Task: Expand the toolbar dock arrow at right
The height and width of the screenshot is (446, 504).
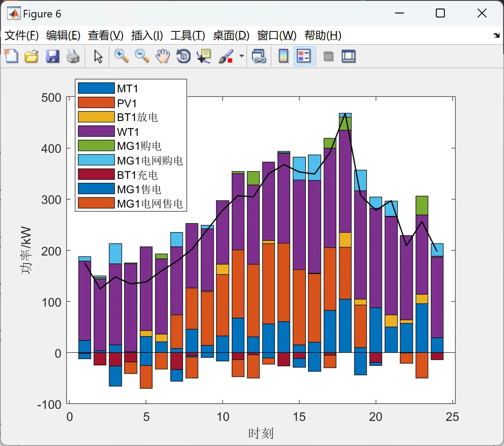Action: pyautogui.click(x=497, y=35)
